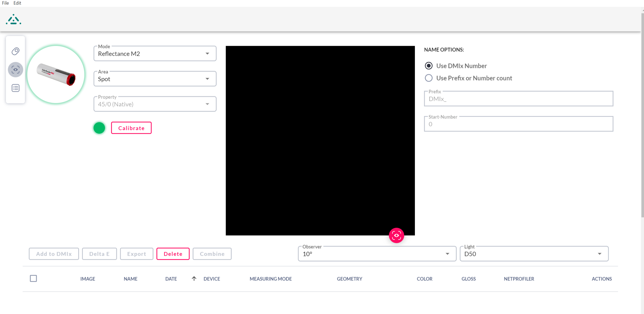
Task: Click the Start-Number input field
Action: coord(519,124)
